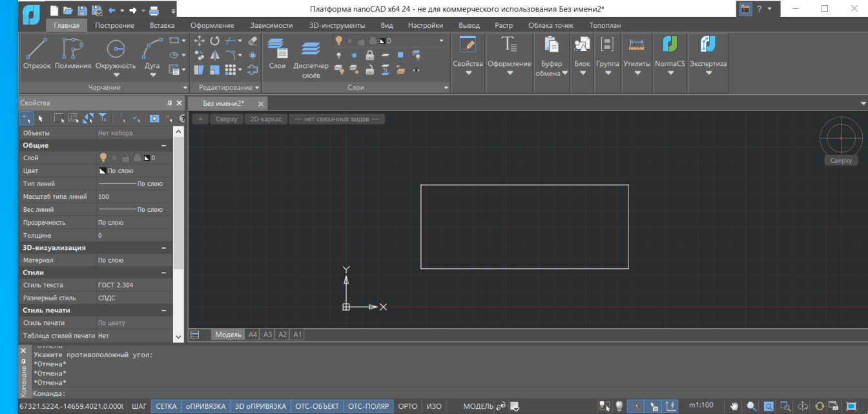Viewport: 868px width, 414px height.
Task: Open the 3D-инструменты ribbon tab
Action: click(337, 25)
